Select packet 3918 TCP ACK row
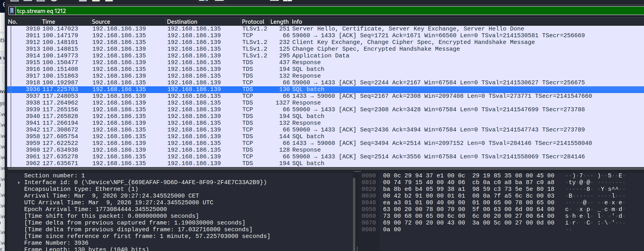The height and width of the screenshot is (251, 644). pos(326,83)
